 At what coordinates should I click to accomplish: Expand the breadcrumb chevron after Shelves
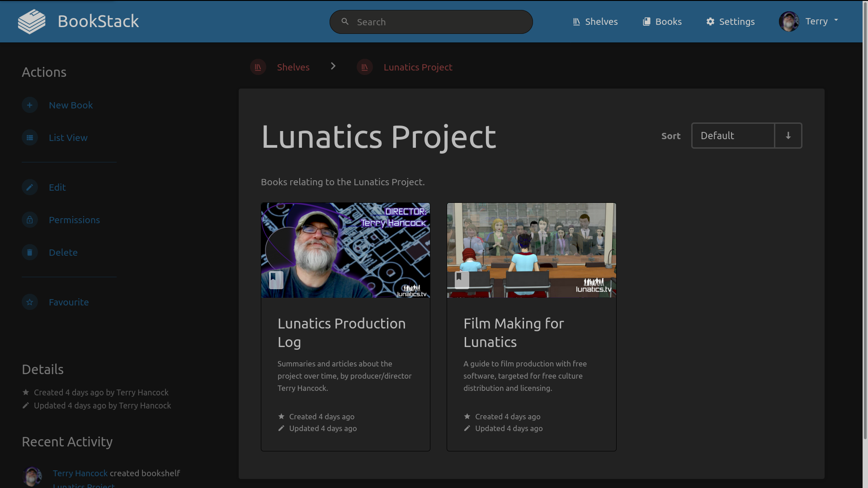pos(333,66)
